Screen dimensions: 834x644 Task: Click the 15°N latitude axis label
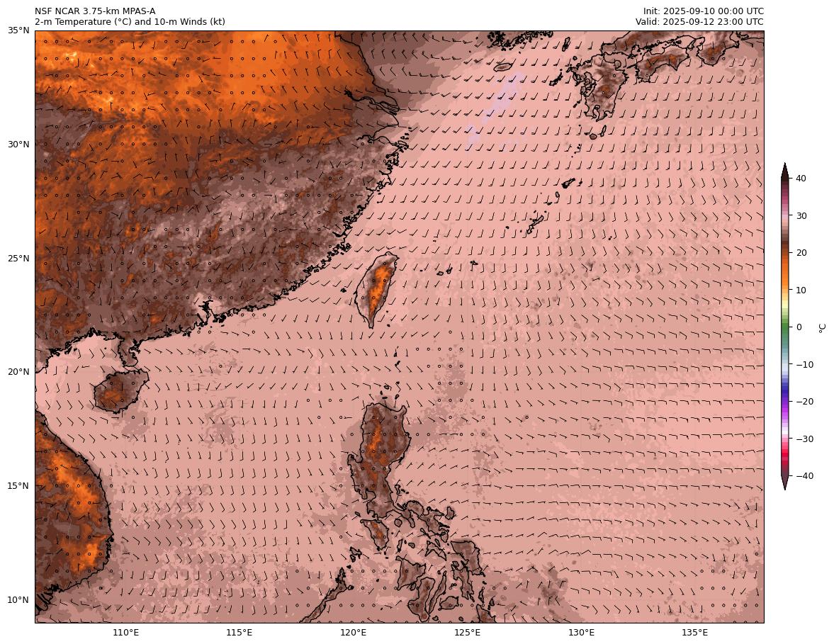pyautogui.click(x=18, y=486)
